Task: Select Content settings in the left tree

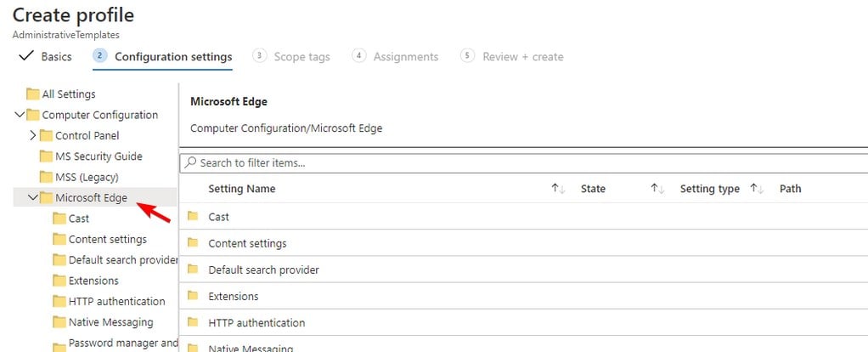Action: click(107, 240)
